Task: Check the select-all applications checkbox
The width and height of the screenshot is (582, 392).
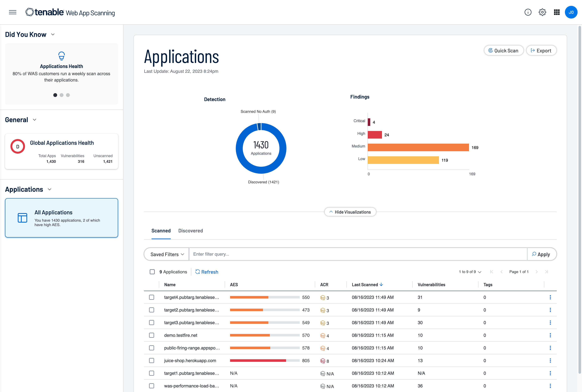Action: [x=152, y=272]
